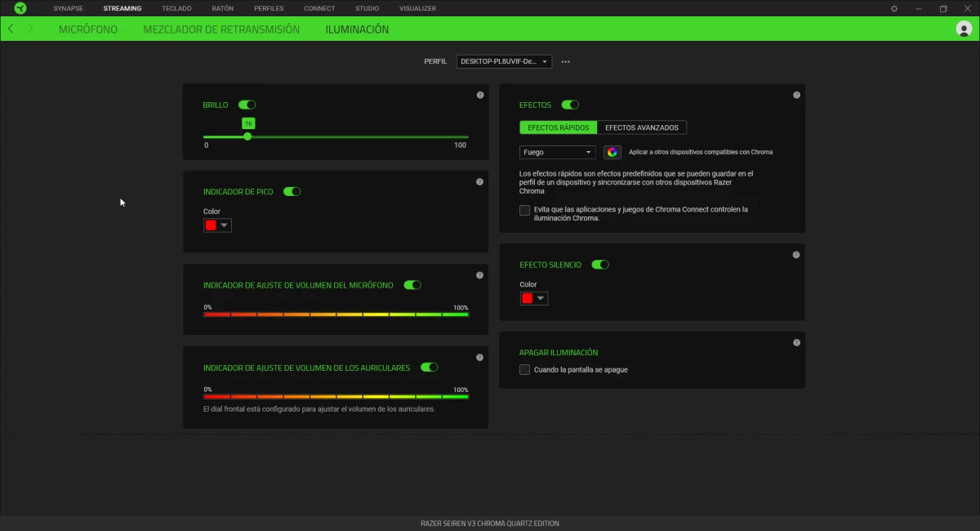Image resolution: width=980 pixels, height=531 pixels.
Task: Switch to the Micrófono tab
Action: tap(88, 29)
